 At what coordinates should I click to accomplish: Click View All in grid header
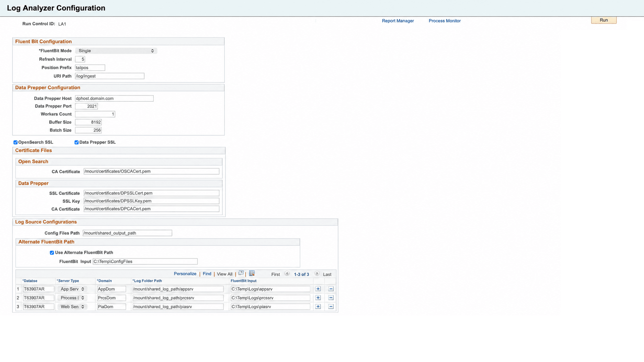[224, 274]
